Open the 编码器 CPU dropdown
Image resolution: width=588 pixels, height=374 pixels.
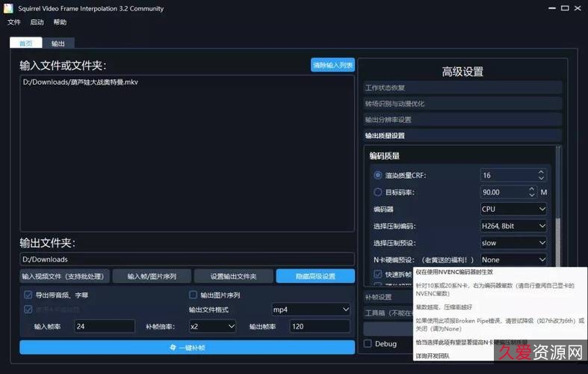click(513, 209)
